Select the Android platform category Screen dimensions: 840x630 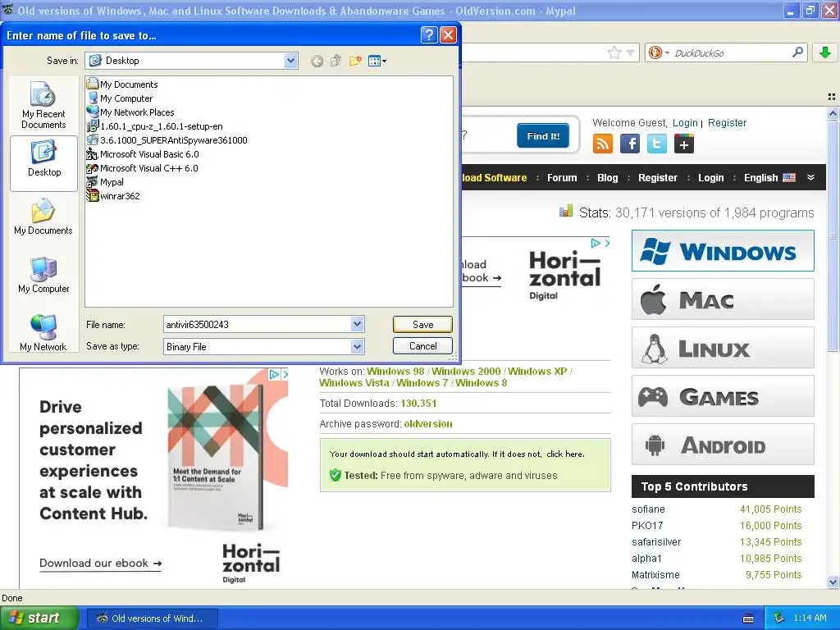[x=723, y=445]
